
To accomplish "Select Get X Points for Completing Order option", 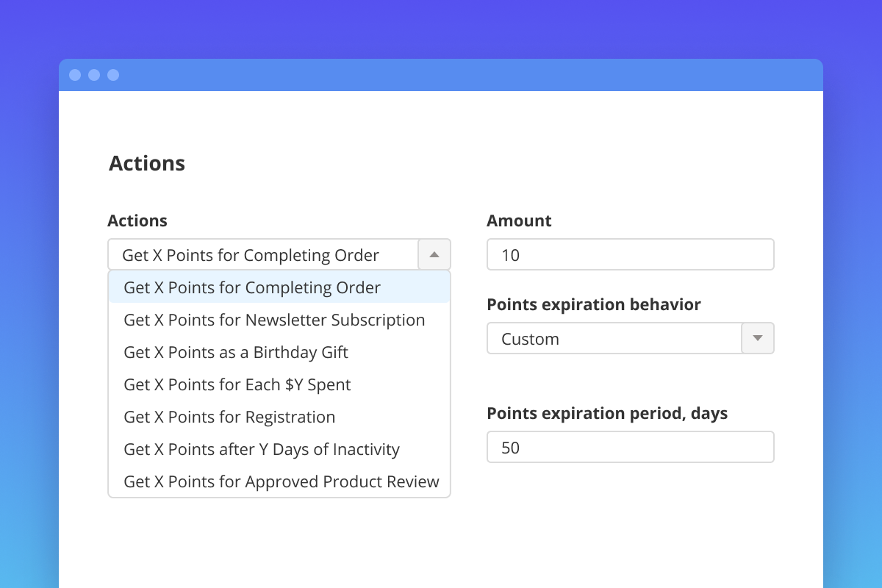I will pyautogui.click(x=252, y=287).
